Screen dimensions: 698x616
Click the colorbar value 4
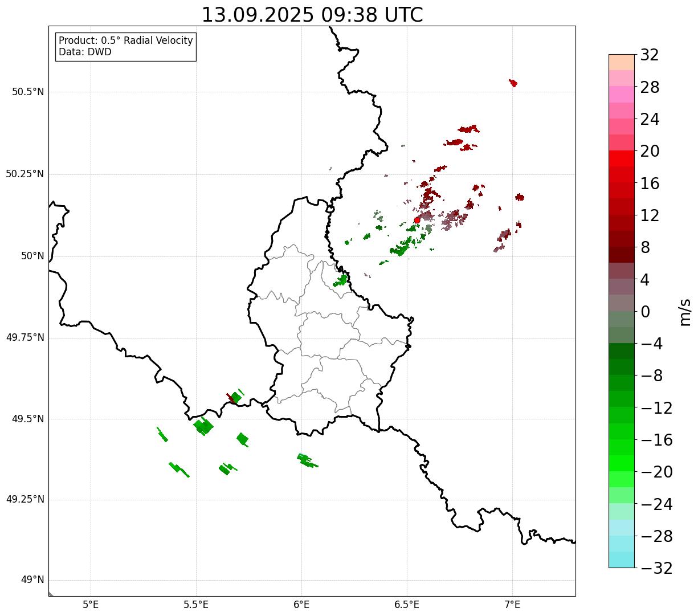[x=645, y=280]
